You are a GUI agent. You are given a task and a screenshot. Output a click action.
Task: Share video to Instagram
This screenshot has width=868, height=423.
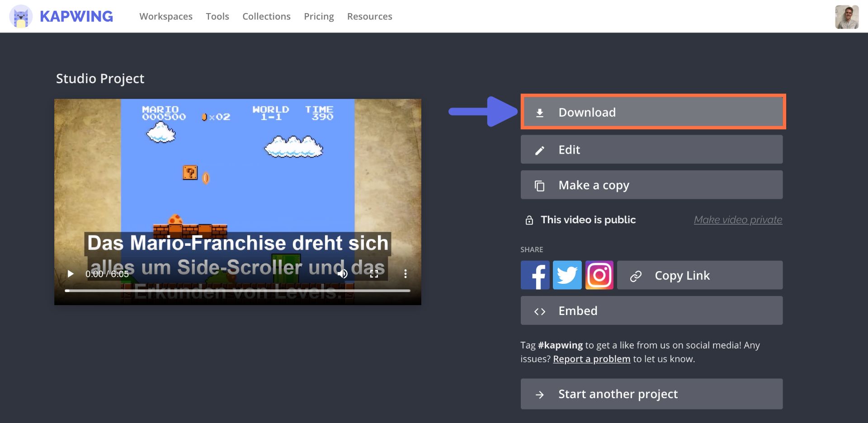point(599,275)
